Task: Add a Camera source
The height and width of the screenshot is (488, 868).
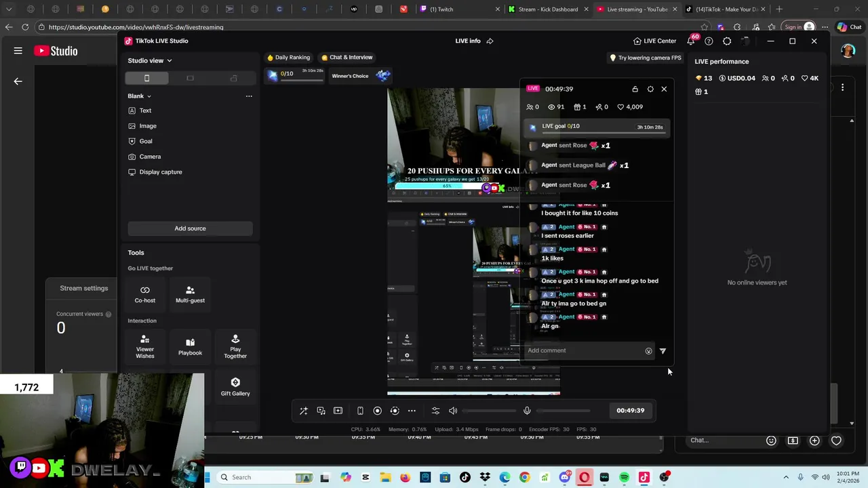Action: [x=144, y=157]
